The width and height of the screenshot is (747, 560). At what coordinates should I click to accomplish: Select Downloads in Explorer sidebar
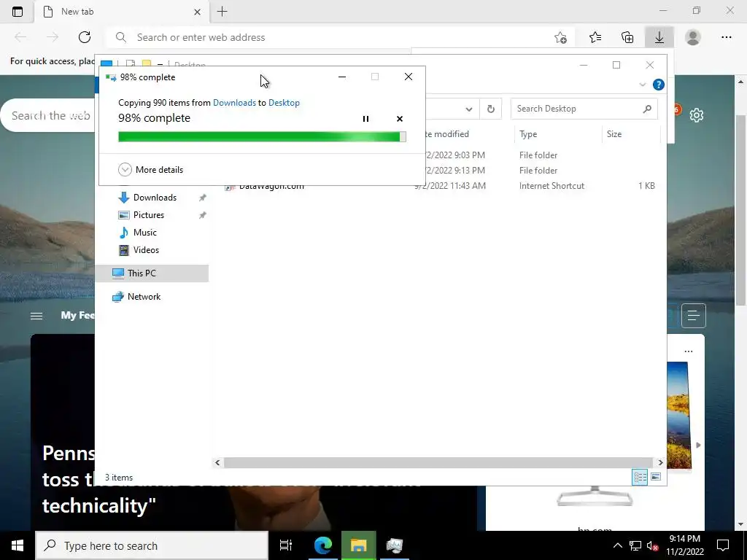pyautogui.click(x=155, y=198)
